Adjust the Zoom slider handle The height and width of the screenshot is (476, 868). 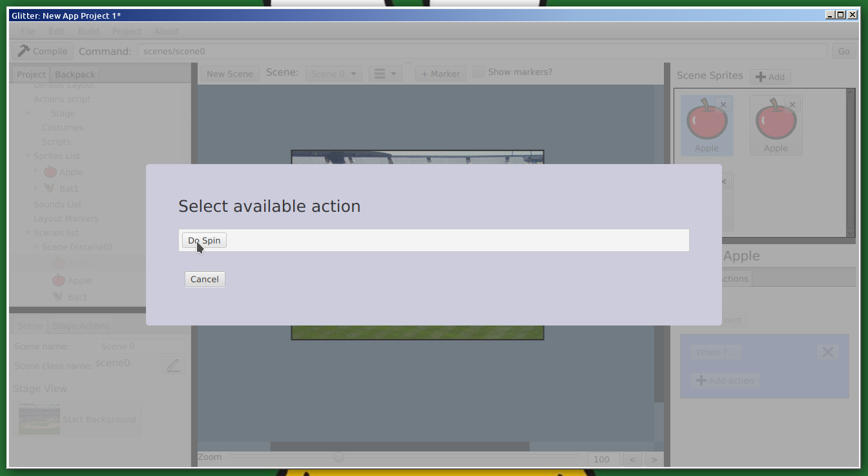tap(338, 457)
